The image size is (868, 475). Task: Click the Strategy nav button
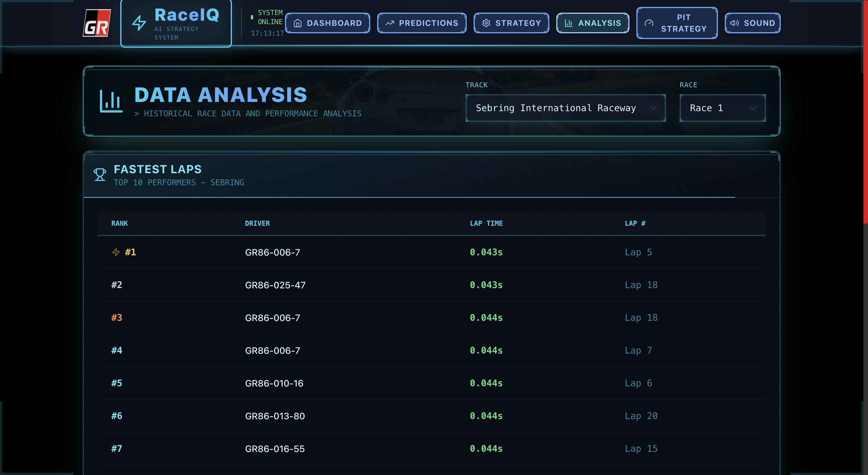511,23
